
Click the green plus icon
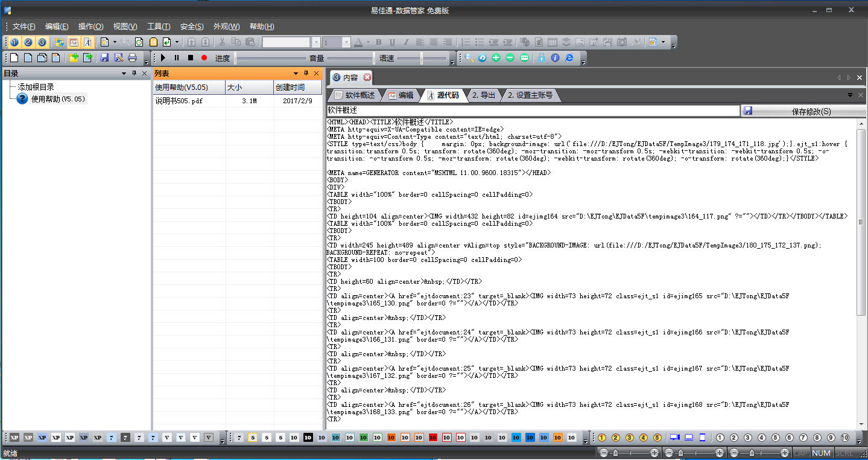496,58
